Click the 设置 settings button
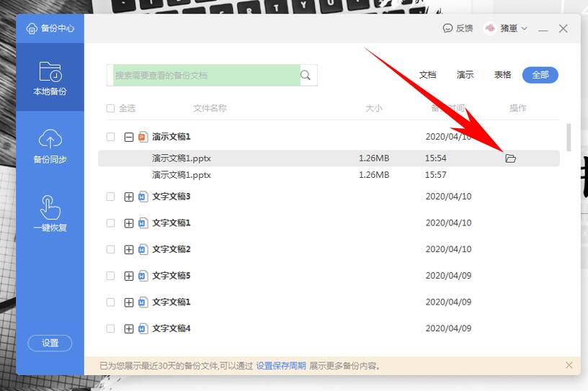The image size is (588, 391). click(x=50, y=343)
